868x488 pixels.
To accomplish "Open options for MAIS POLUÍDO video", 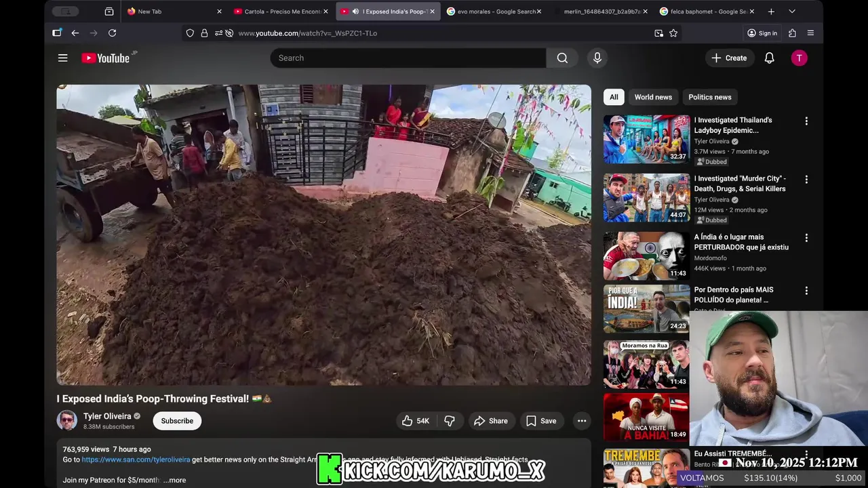I will pos(806,291).
